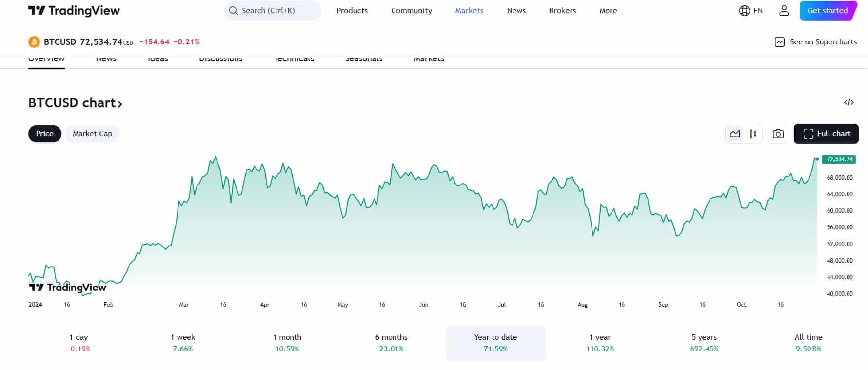Open the Community menu
This screenshot has height=370, width=868.
click(412, 11)
